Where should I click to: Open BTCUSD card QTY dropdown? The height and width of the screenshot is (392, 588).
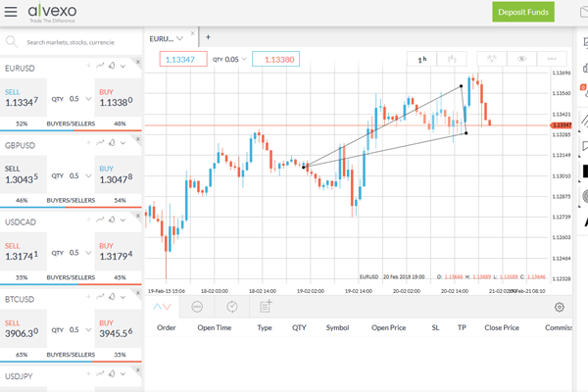88,329
